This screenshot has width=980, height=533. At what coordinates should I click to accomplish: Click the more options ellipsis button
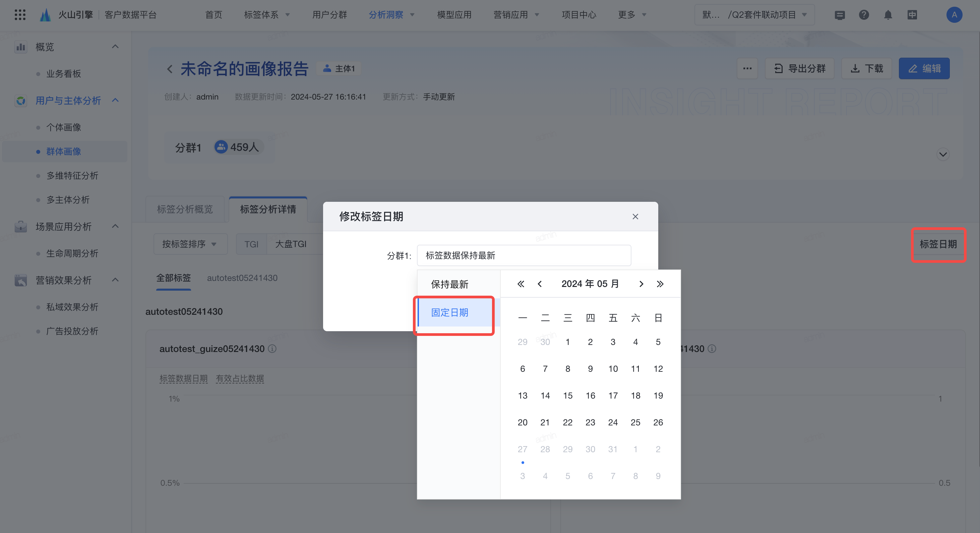coord(747,68)
